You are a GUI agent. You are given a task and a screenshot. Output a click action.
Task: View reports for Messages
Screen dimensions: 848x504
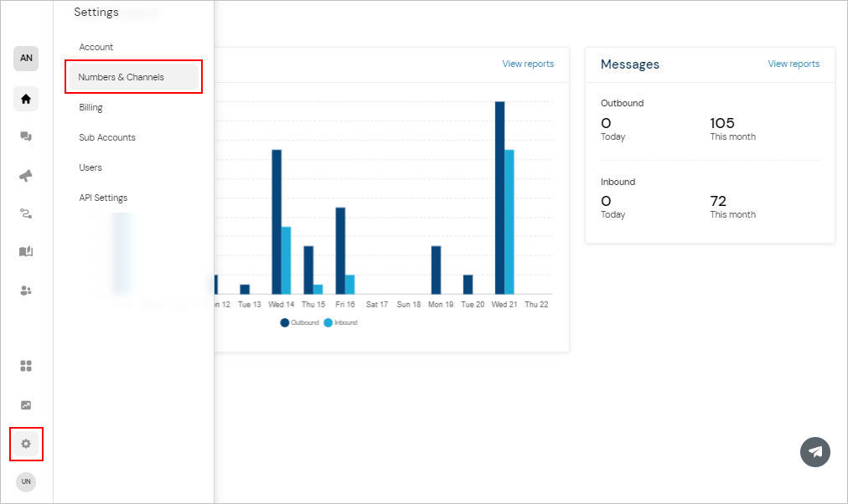pyautogui.click(x=793, y=64)
